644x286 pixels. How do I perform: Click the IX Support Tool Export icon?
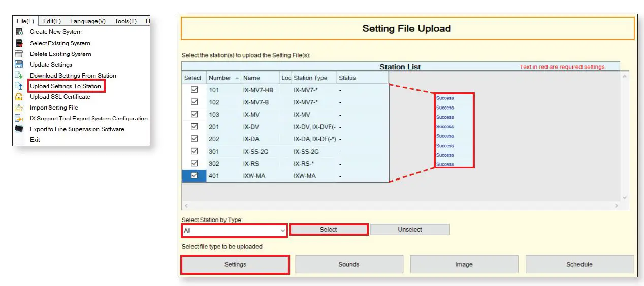[19, 118]
